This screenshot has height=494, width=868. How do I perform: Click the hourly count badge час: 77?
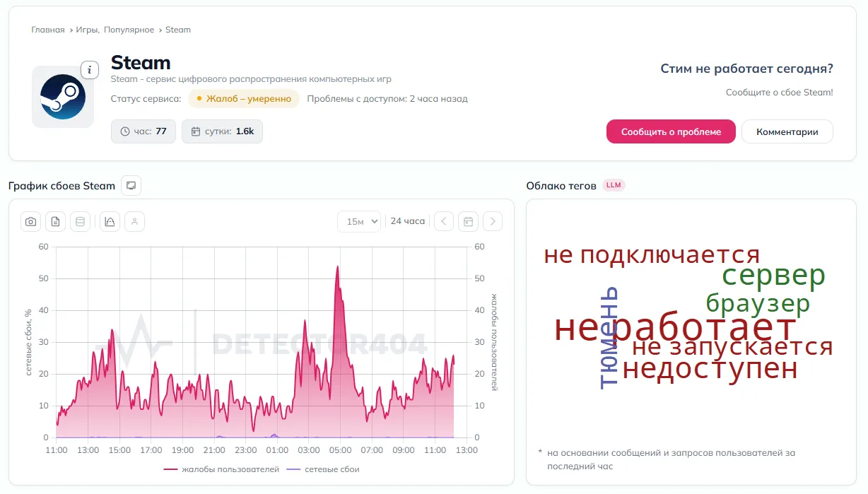(x=143, y=131)
